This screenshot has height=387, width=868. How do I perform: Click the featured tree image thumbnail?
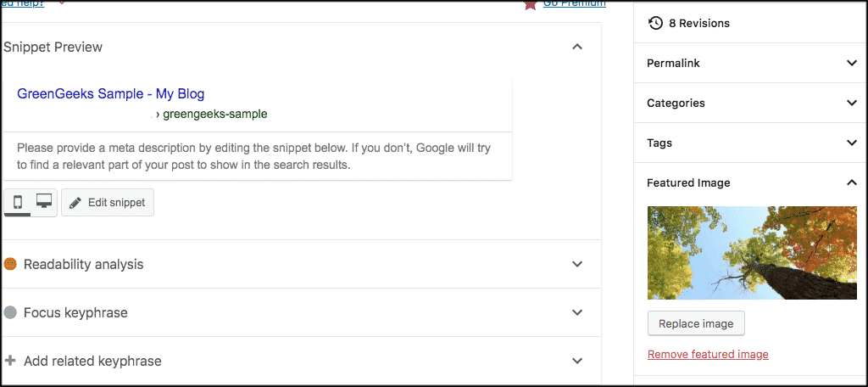coord(753,253)
